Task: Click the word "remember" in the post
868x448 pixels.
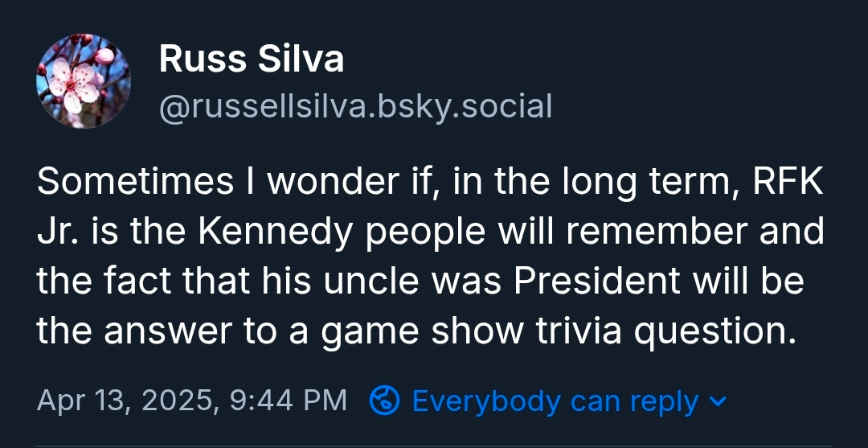Action: click(x=669, y=232)
